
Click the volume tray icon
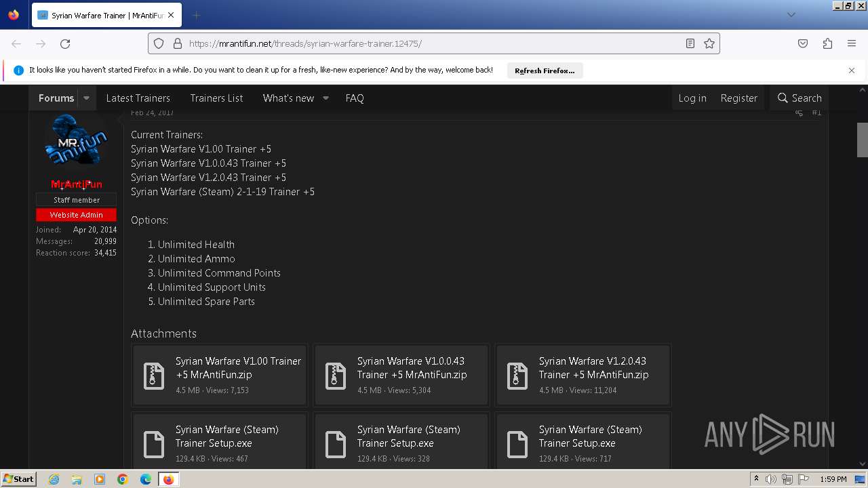pos(771,479)
